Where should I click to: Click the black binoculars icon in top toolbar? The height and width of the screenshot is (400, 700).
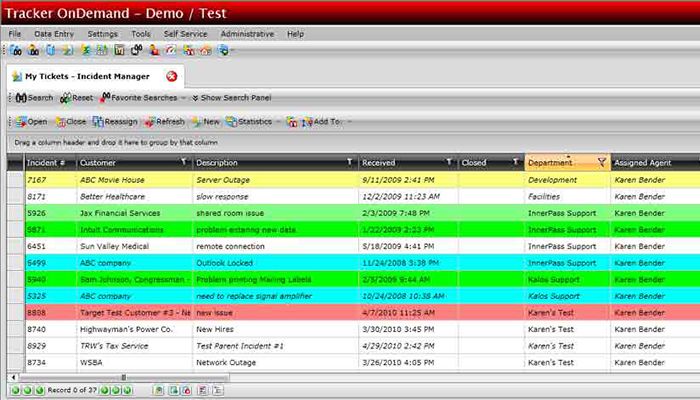click(x=137, y=50)
